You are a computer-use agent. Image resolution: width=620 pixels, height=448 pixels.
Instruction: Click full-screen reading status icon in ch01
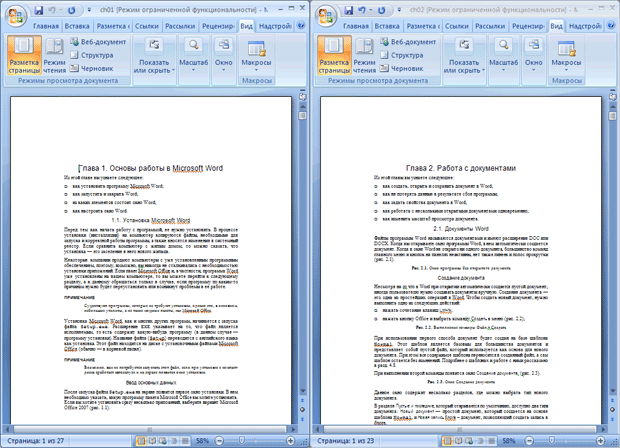point(152,440)
